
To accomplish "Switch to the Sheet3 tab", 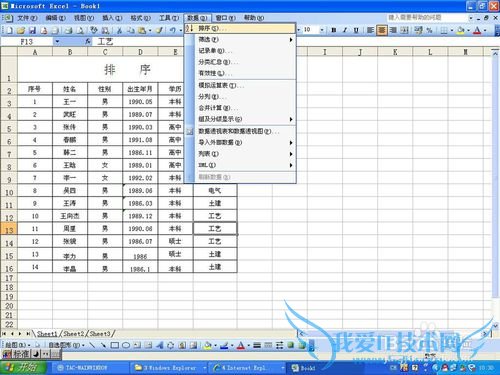I will click(100, 333).
